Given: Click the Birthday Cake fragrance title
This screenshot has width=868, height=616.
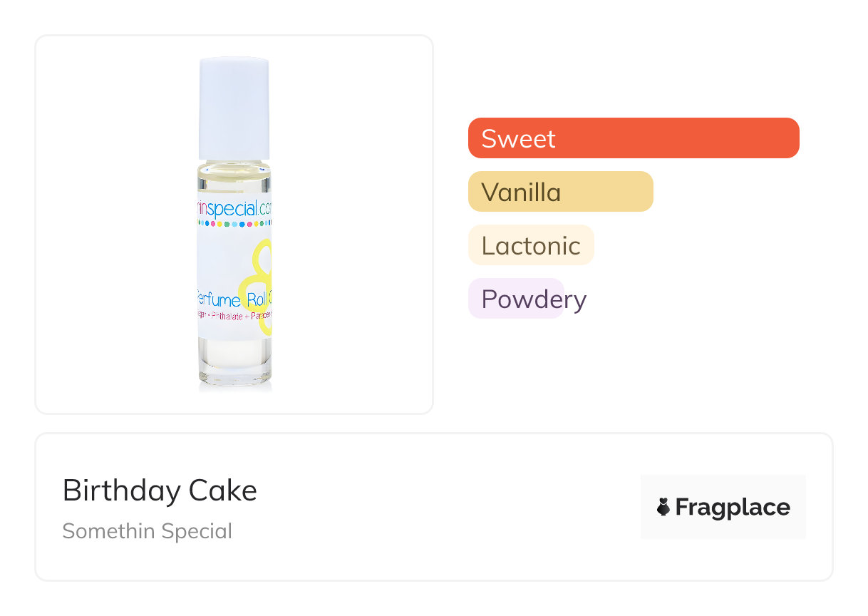Looking at the screenshot, I should pyautogui.click(x=160, y=491).
